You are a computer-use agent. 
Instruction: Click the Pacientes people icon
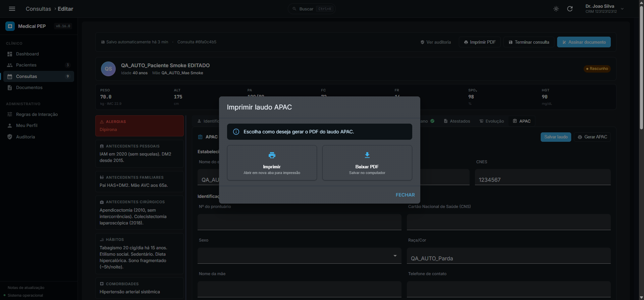pos(10,65)
